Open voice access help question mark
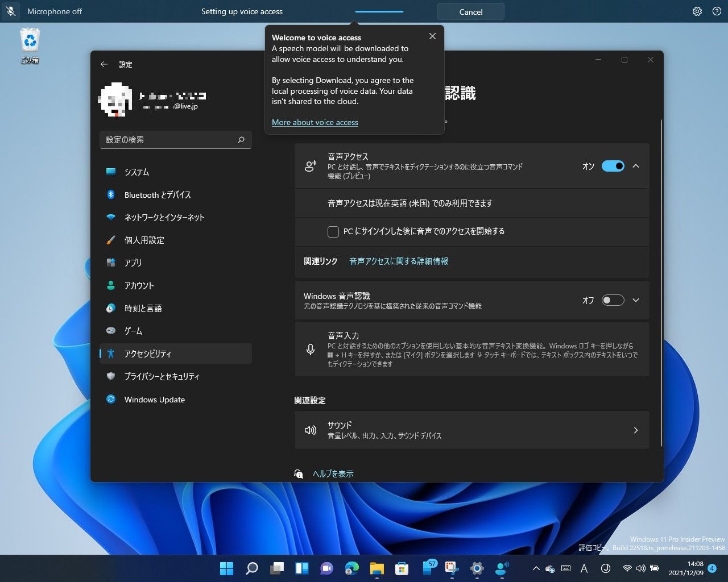Viewport: 728px width, 582px height. click(x=717, y=11)
